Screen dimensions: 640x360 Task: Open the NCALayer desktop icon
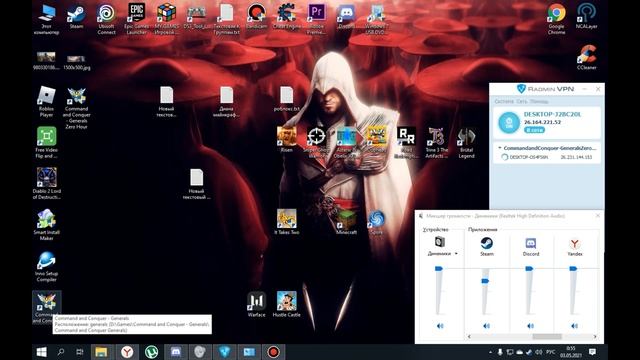click(x=587, y=17)
